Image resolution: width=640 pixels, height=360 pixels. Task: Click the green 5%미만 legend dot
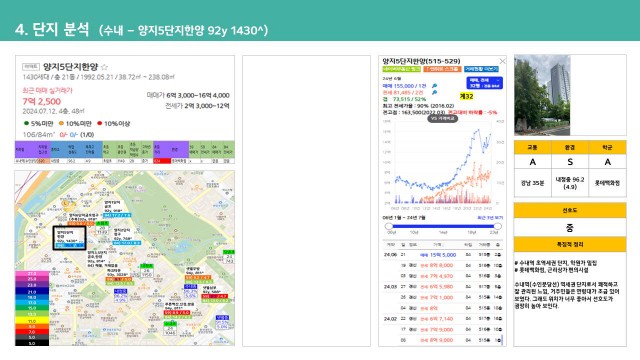coord(27,123)
